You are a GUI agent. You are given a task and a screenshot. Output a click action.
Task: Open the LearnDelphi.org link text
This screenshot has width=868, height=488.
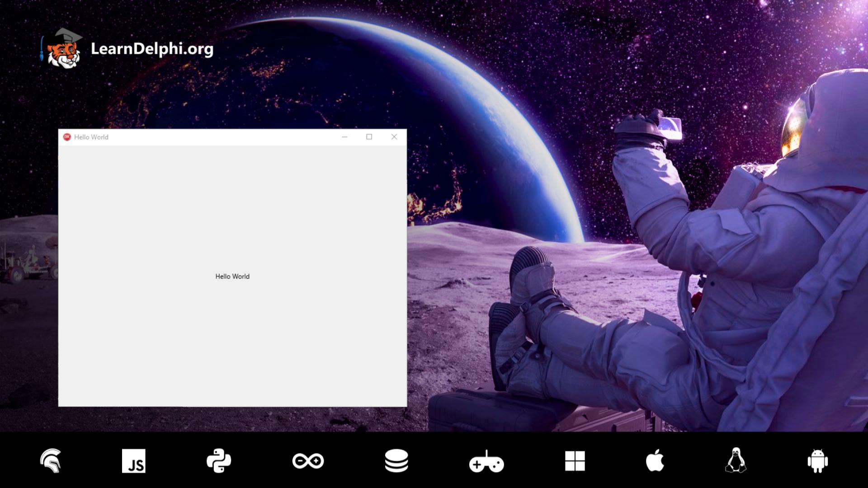click(152, 50)
